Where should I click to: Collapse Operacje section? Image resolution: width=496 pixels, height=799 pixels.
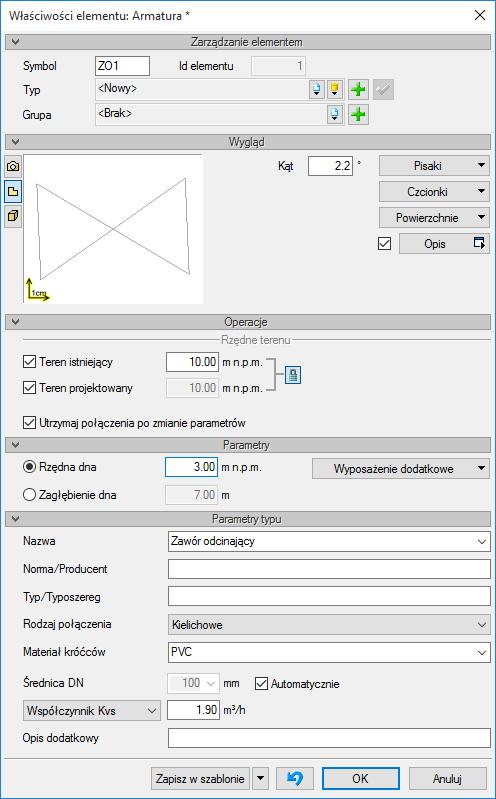coord(14,322)
